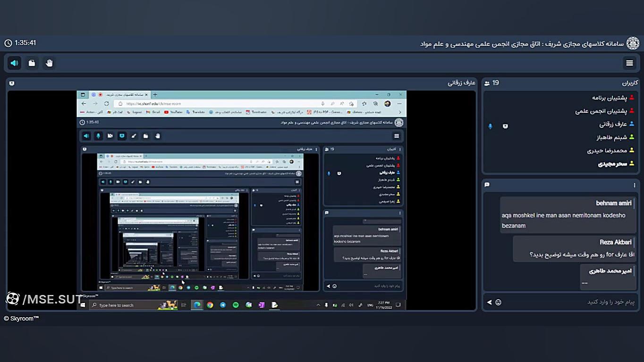Click Reza Akbari's chat message
Image resolution: width=644 pixels, height=362 pixels.
(574, 249)
